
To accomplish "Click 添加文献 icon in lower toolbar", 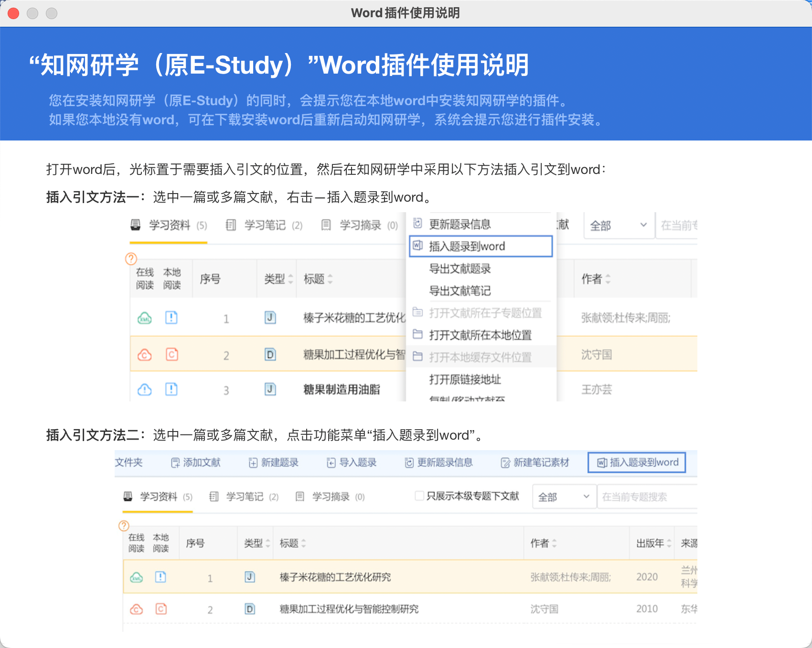I will [x=175, y=463].
